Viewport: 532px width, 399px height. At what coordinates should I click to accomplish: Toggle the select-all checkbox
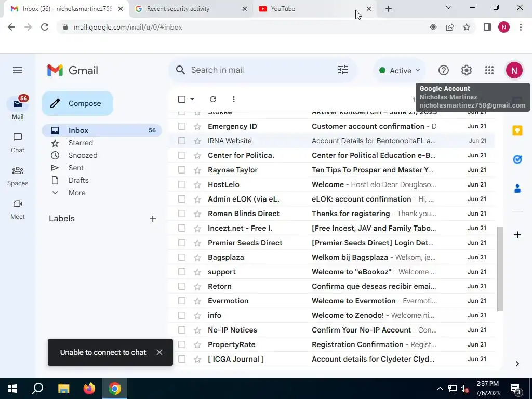[182, 99]
